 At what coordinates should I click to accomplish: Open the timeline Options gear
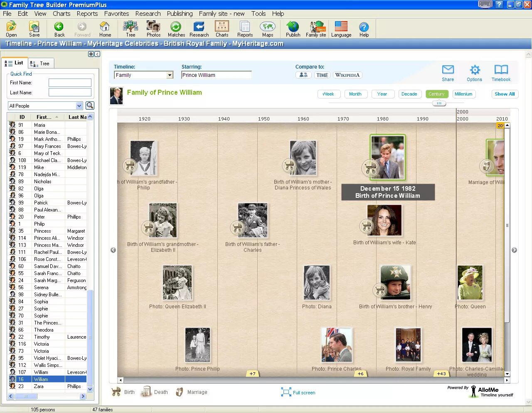[474, 73]
